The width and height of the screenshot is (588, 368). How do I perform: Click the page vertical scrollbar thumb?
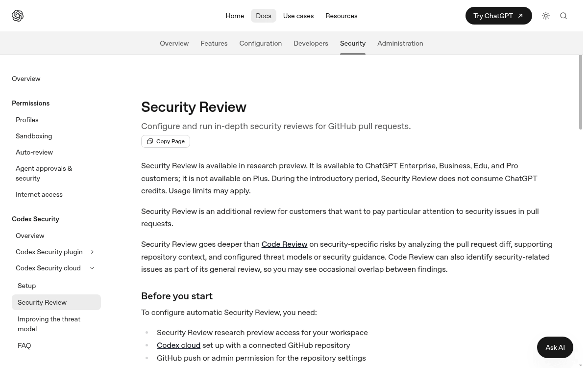(x=581, y=92)
